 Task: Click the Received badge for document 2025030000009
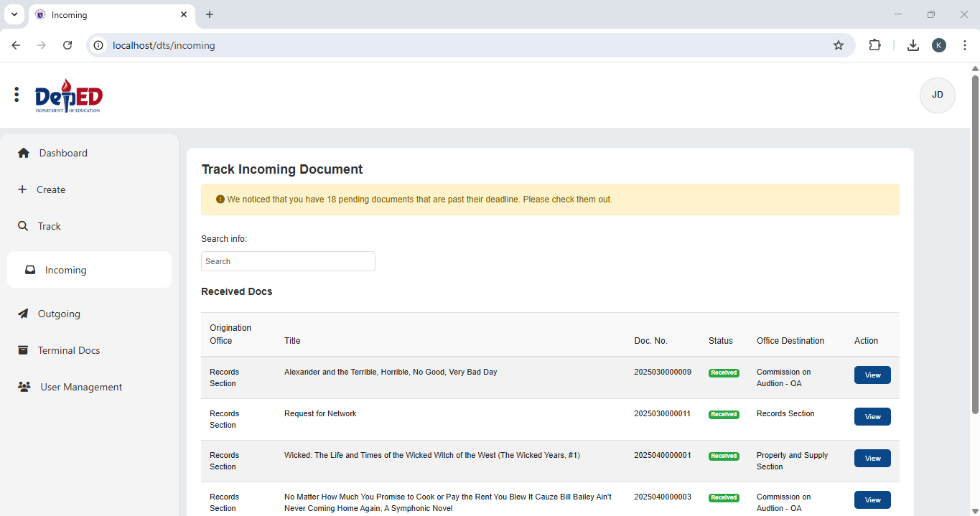pyautogui.click(x=724, y=372)
